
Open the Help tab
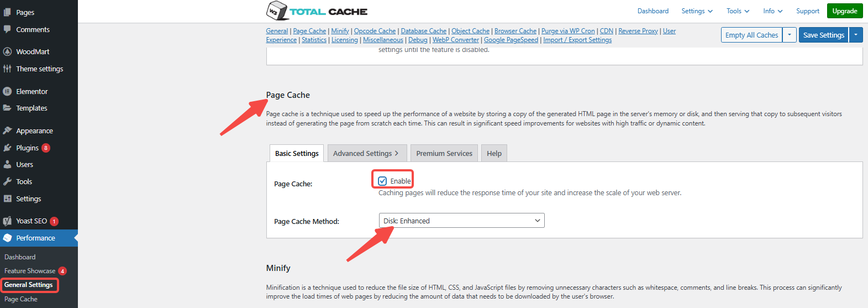pyautogui.click(x=494, y=153)
